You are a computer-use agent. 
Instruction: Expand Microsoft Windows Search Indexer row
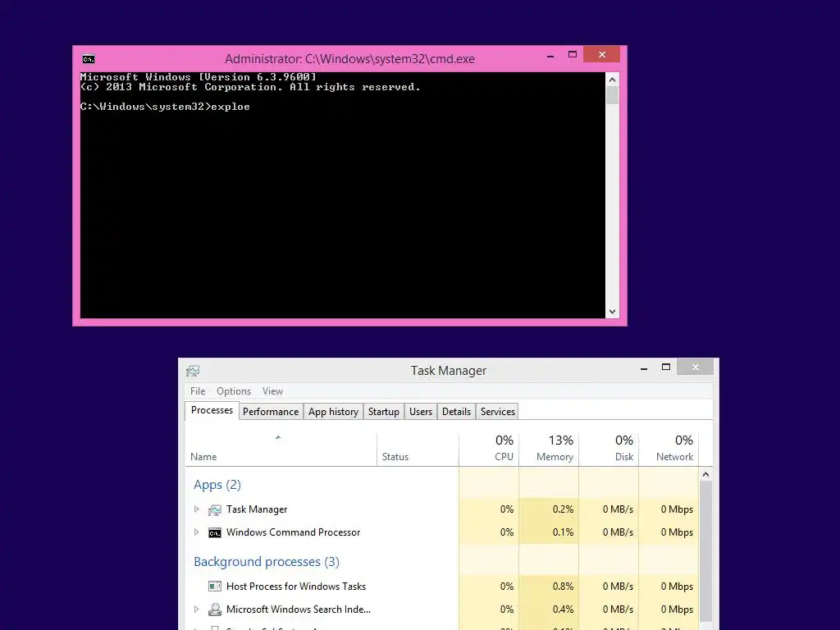(197, 609)
